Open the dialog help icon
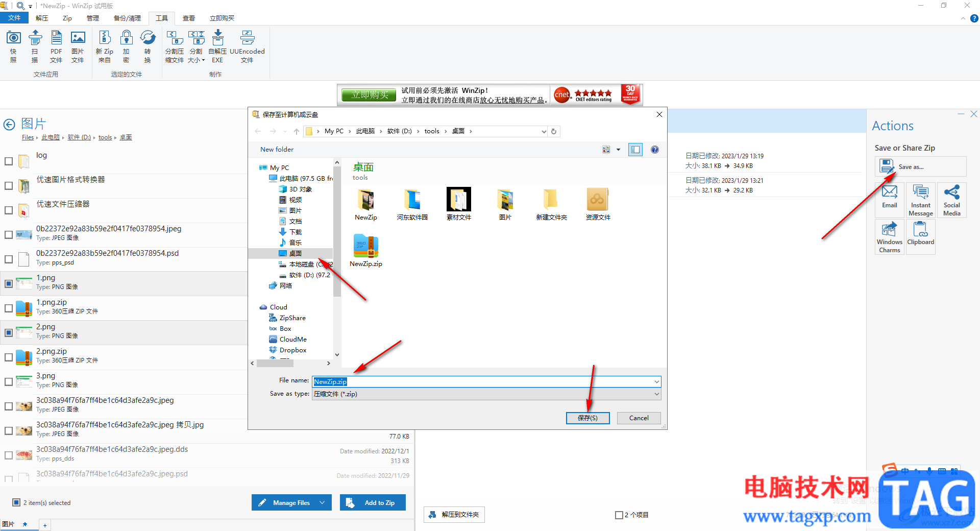This screenshot has height=531, width=980. 655,150
